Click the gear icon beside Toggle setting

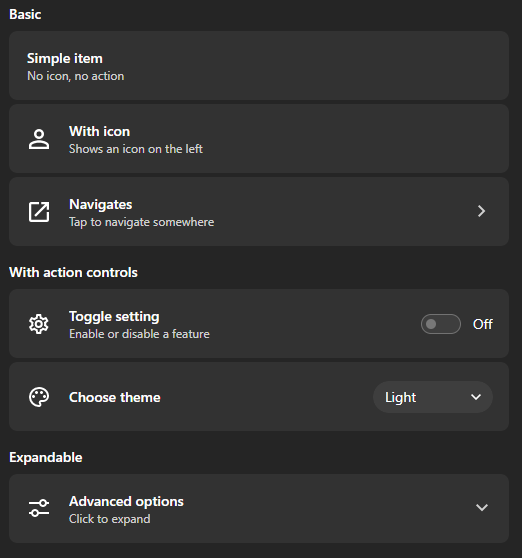(39, 324)
